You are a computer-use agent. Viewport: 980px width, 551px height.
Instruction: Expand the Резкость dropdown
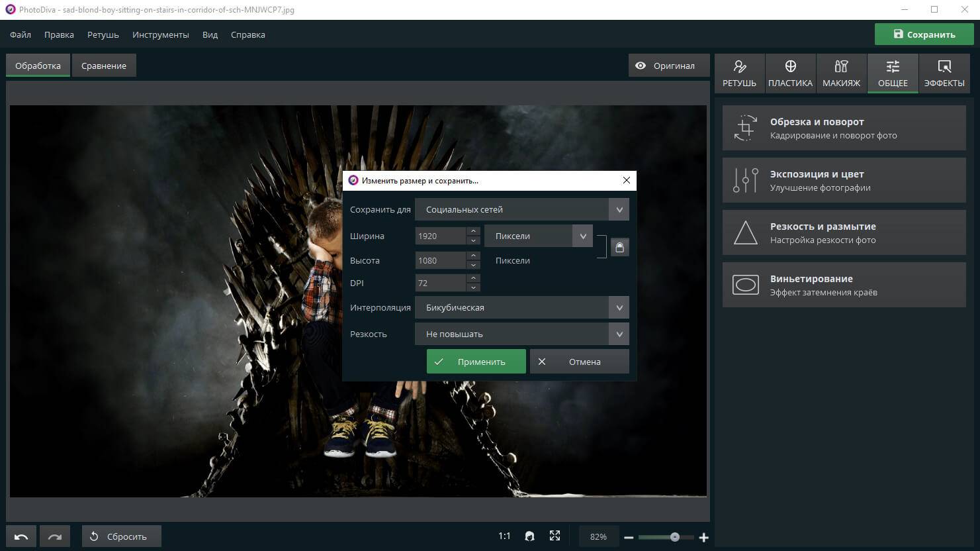pos(619,334)
